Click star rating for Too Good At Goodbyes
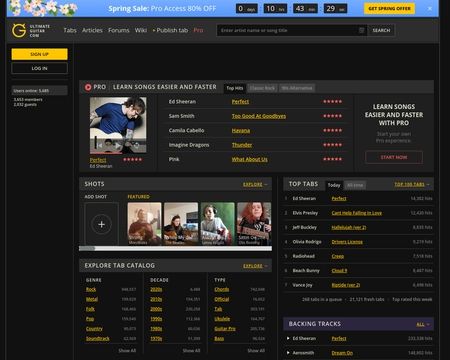Screen dimensions: 450x360 coord(332,116)
